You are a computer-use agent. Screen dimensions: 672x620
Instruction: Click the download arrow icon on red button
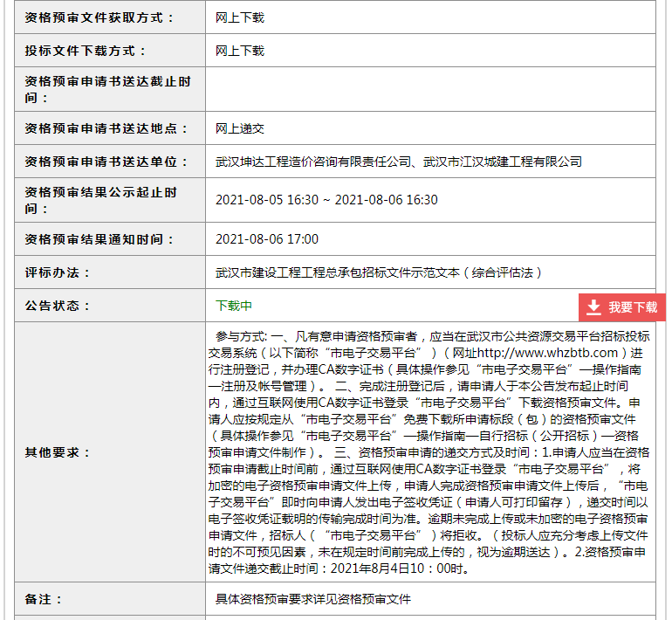click(x=593, y=307)
